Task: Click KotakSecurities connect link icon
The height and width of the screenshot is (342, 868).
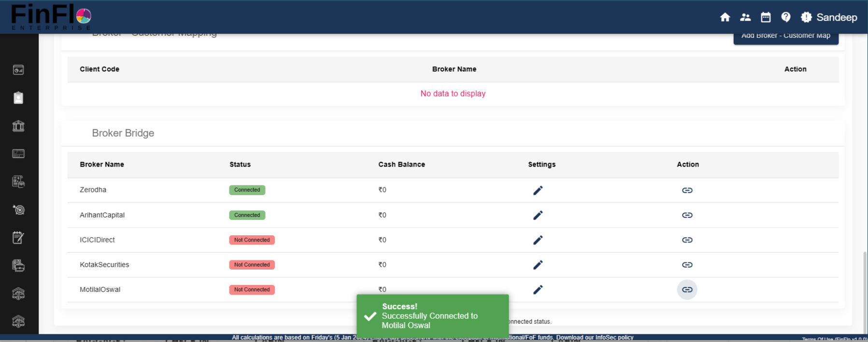Action: point(687,265)
